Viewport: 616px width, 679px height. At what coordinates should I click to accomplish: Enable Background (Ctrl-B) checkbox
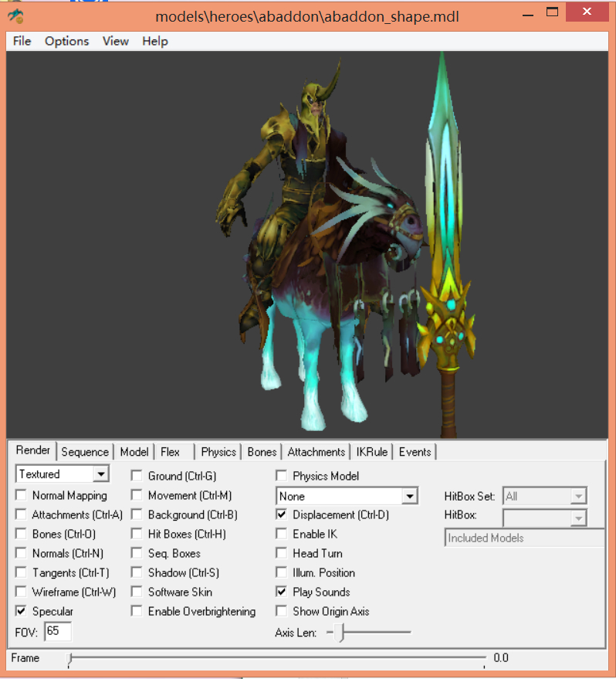(137, 514)
